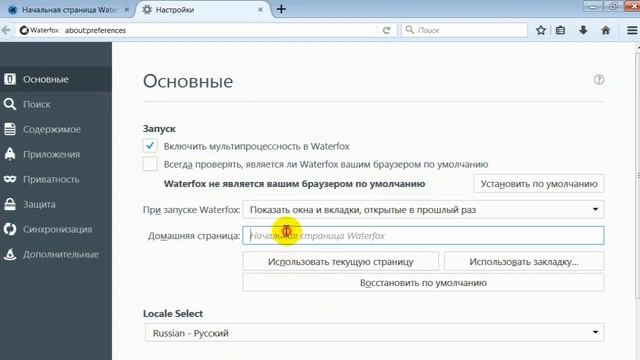Open help question mark icon
This screenshot has height=360, width=640.
pos(599,80)
